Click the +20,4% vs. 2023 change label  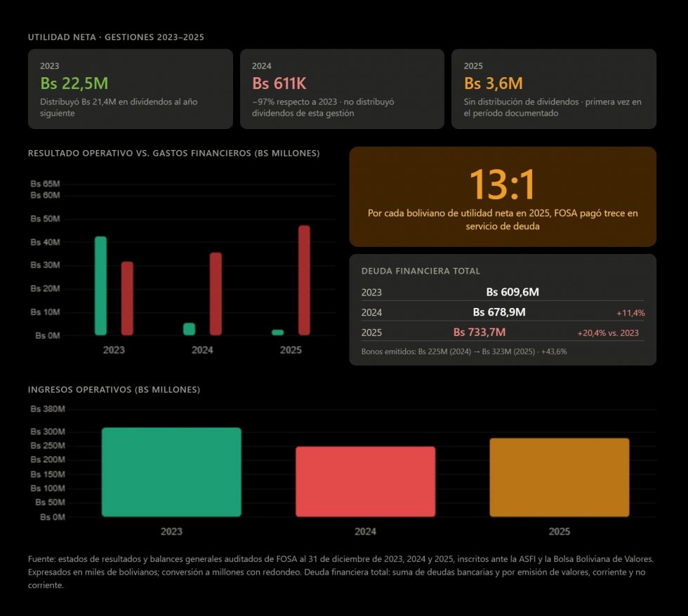click(607, 333)
